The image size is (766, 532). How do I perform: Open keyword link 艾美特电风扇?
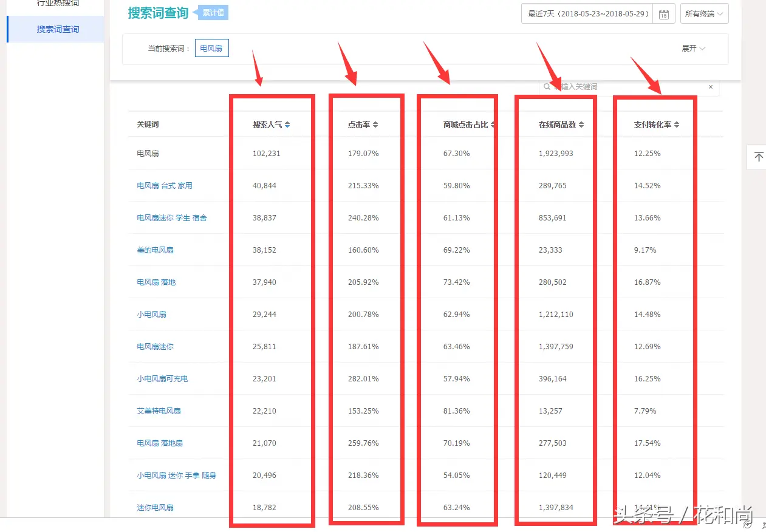point(159,411)
